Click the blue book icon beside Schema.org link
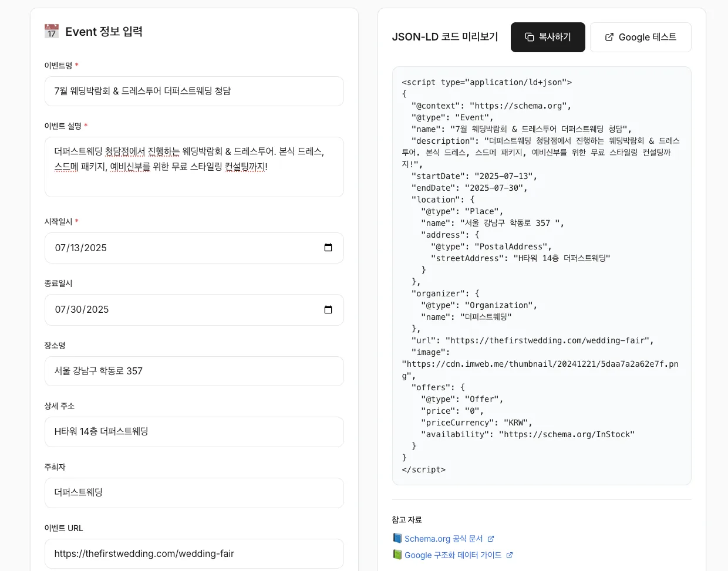This screenshot has height=571, width=728. [397, 538]
